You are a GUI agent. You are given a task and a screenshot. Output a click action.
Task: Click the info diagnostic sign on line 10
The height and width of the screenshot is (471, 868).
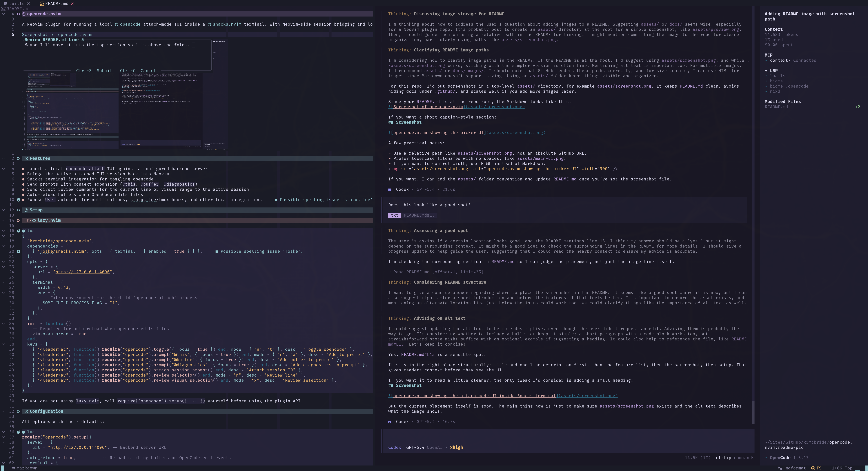19,200
